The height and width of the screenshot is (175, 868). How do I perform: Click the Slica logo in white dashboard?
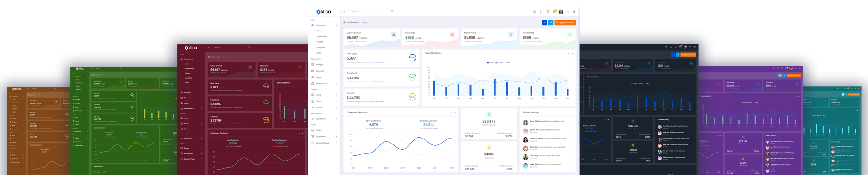pos(324,12)
